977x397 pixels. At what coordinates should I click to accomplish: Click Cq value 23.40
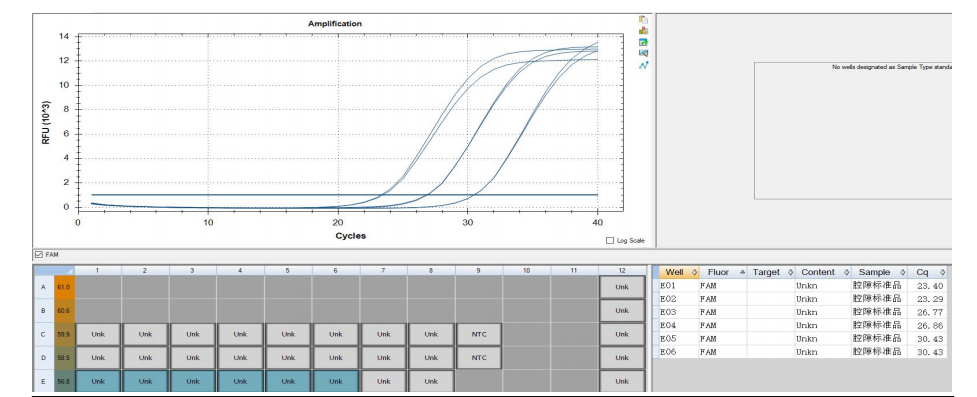(927, 285)
